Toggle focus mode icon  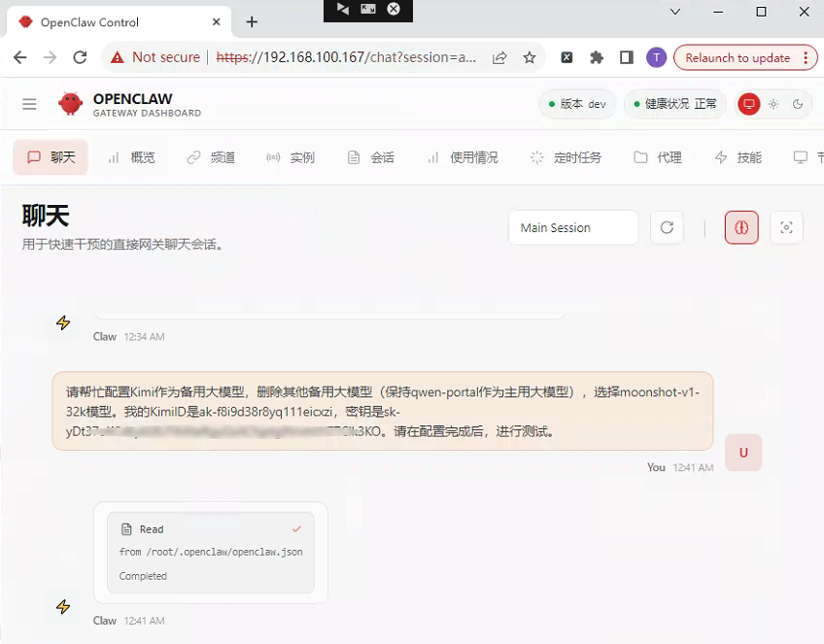[x=786, y=227]
